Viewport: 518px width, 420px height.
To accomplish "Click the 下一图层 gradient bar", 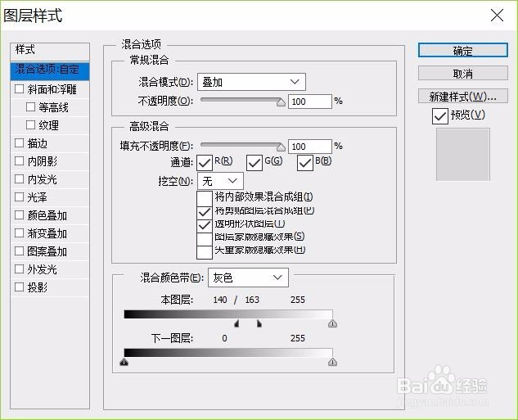I will tap(228, 353).
